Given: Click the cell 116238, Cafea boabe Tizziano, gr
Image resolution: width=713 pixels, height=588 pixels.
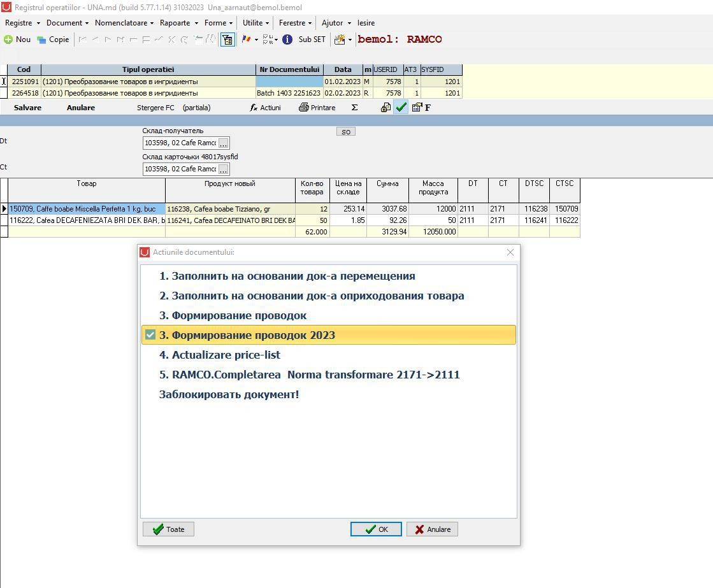Looking at the screenshot, I should coord(230,209).
